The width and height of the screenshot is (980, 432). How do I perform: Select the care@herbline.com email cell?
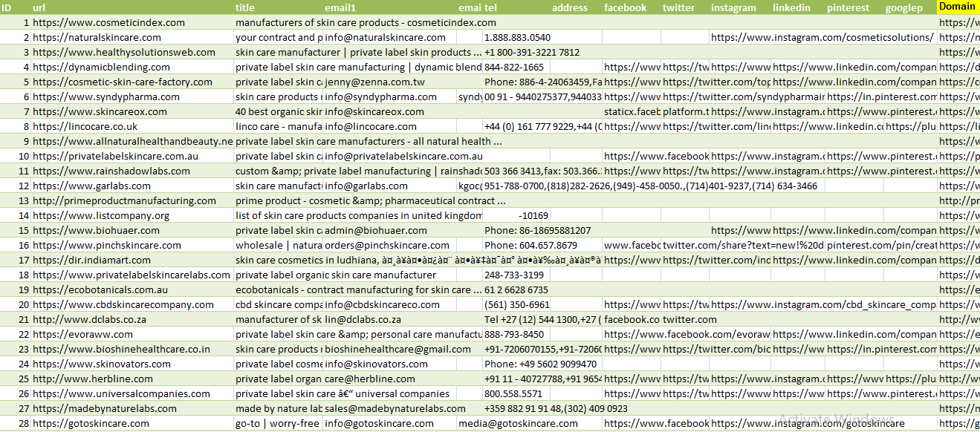coord(390,379)
